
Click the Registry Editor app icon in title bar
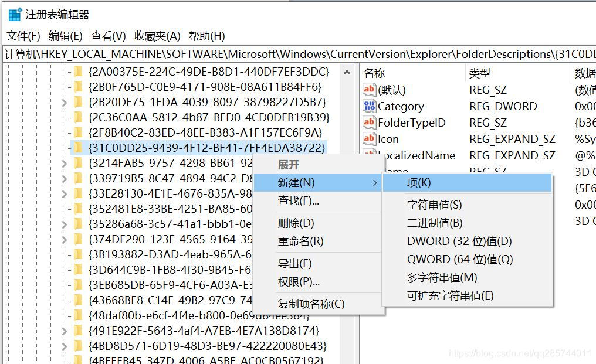pos(15,15)
